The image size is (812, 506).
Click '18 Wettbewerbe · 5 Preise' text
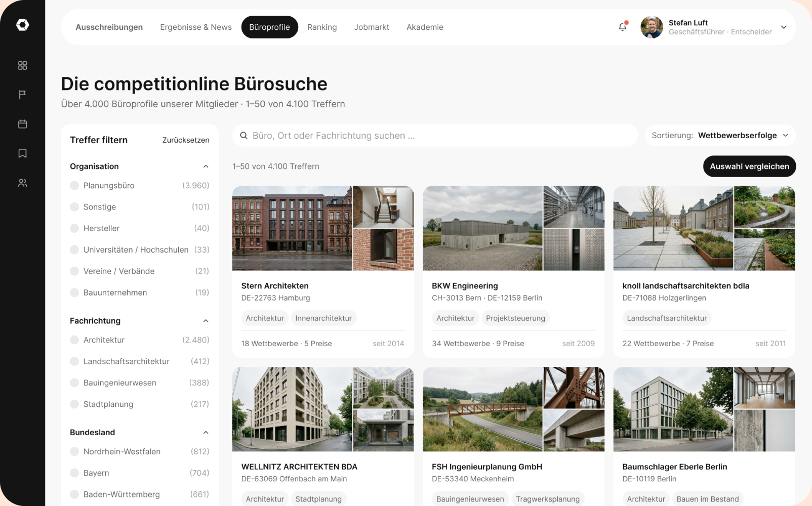point(287,344)
